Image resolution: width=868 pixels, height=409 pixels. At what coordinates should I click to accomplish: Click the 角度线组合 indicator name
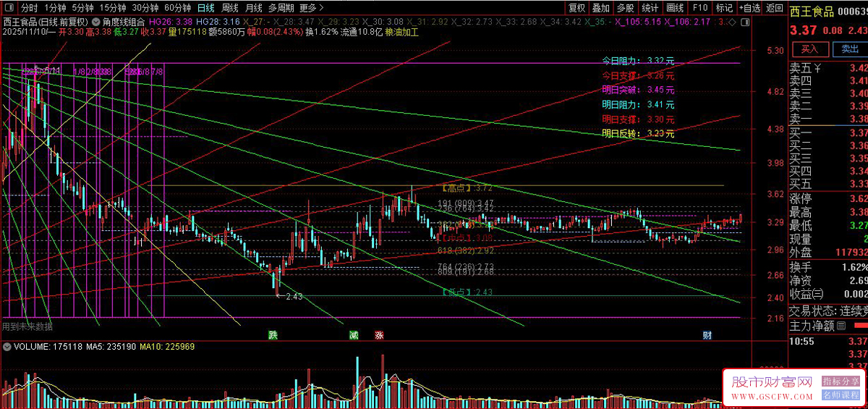point(124,22)
